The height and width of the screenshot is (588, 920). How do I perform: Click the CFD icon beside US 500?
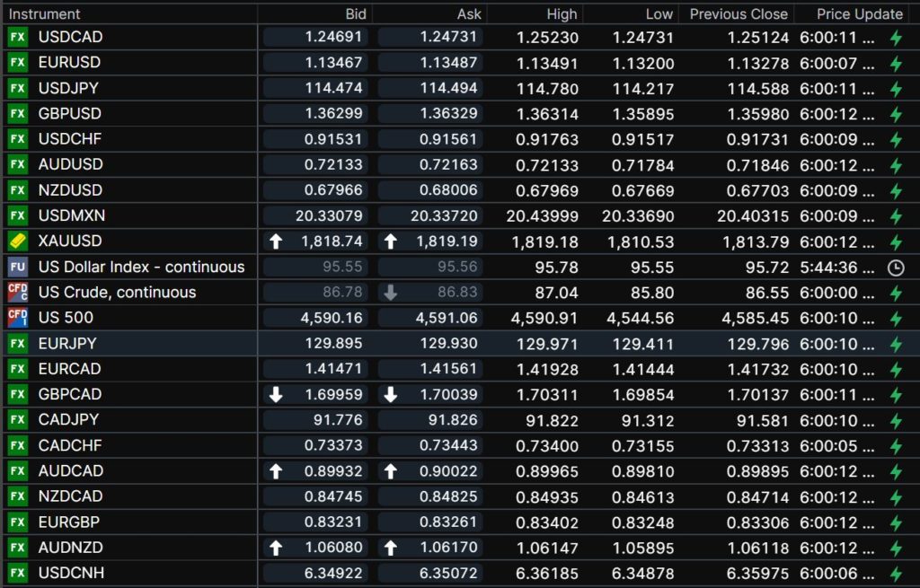pos(17,318)
